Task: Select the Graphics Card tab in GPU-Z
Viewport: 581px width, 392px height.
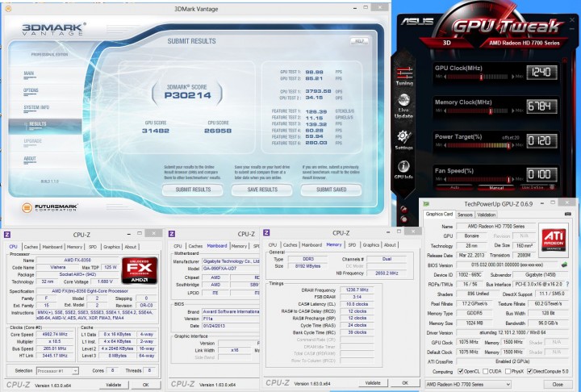Action: (439, 214)
